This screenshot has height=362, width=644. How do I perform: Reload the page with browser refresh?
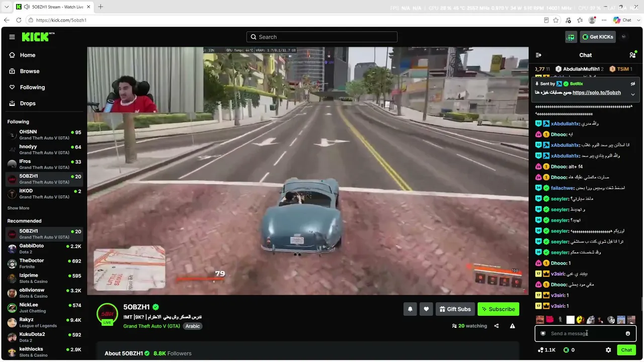[x=19, y=20]
